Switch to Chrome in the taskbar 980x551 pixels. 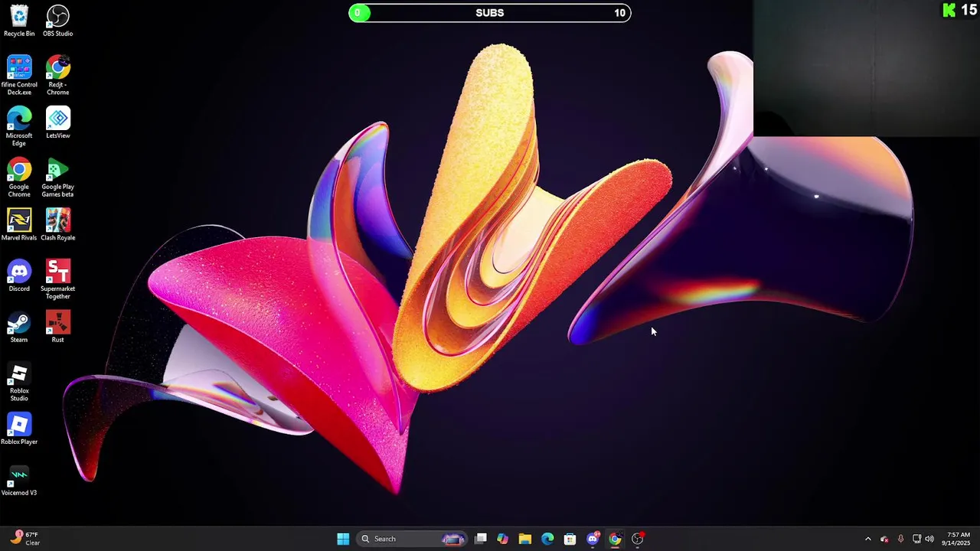(x=615, y=539)
